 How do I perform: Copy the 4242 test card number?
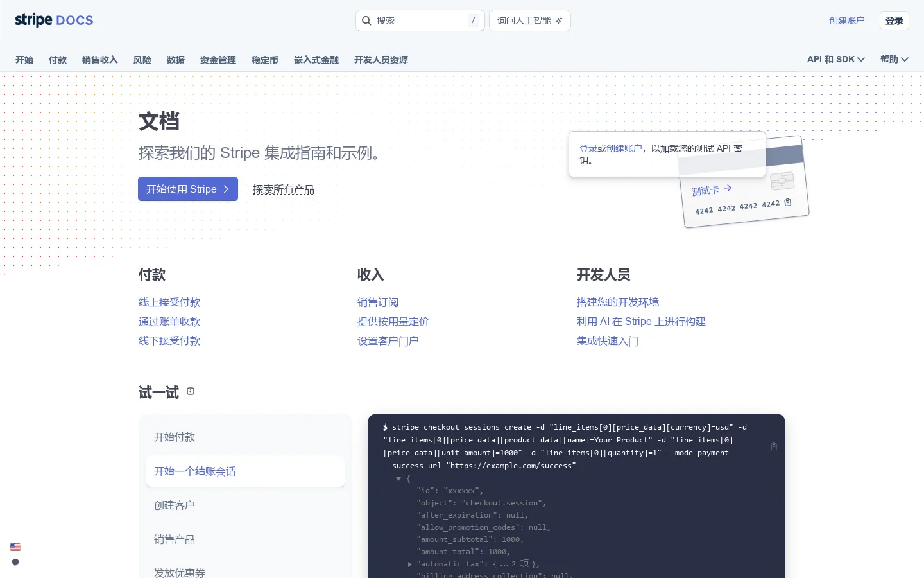(788, 202)
